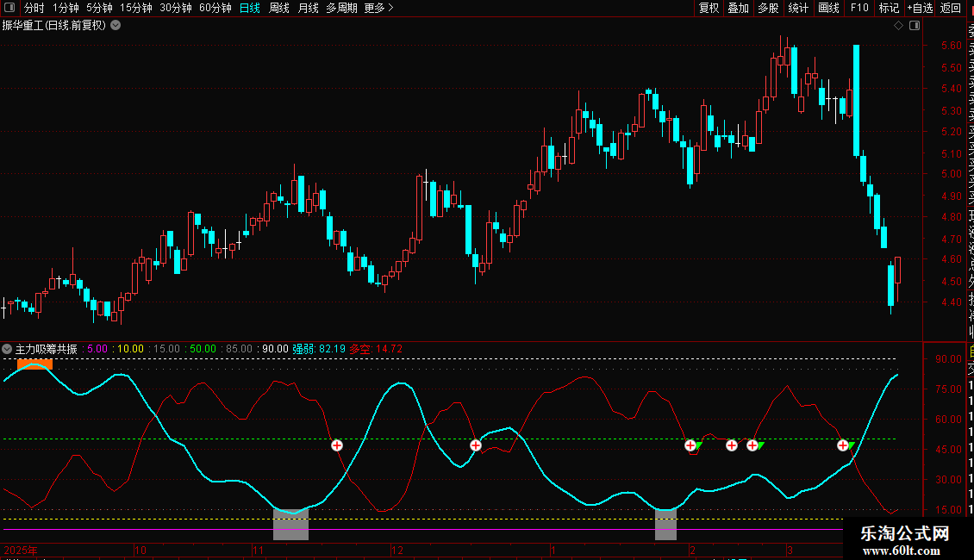Click the 返回 back button
This screenshot has width=974, height=560.
(950, 8)
